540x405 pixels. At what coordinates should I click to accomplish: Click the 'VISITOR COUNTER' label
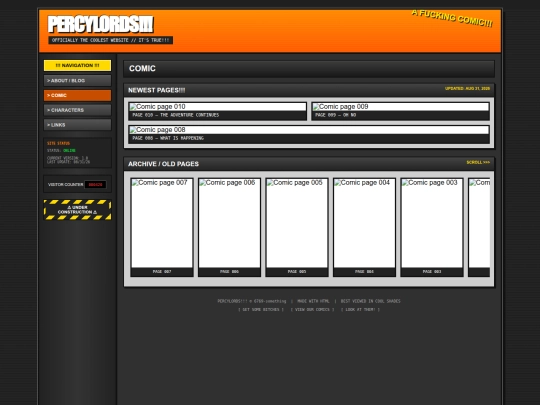pyautogui.click(x=65, y=185)
